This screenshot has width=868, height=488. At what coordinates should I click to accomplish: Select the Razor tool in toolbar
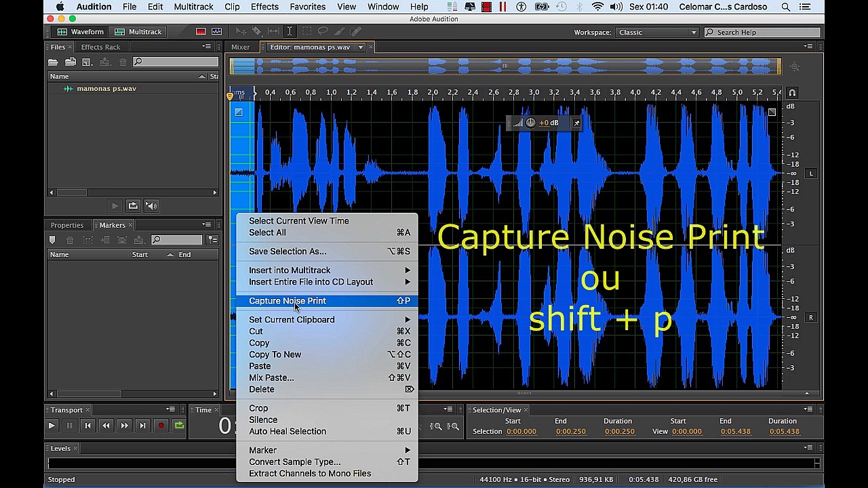coord(257,32)
